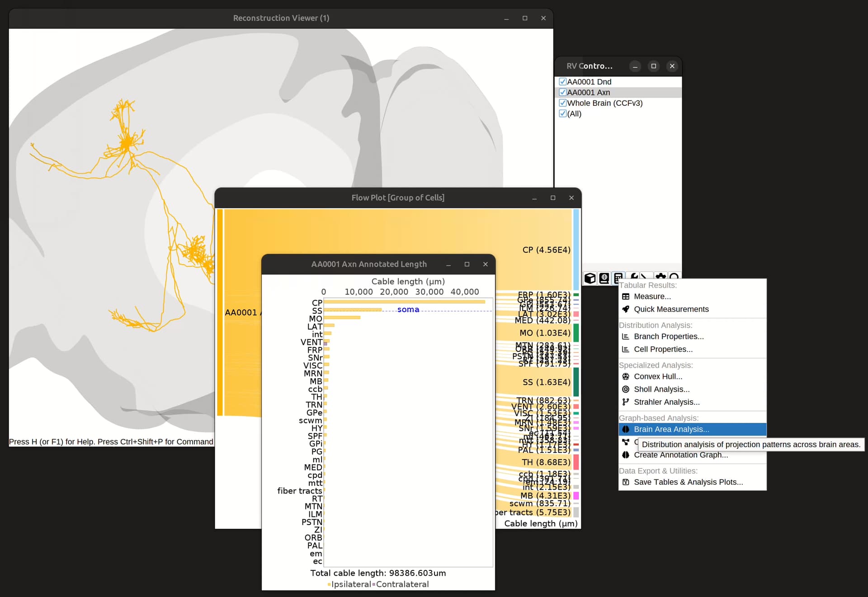Select the highlighted tabular results calculator icon
Image resolution: width=868 pixels, height=597 pixels.
pyautogui.click(x=618, y=279)
